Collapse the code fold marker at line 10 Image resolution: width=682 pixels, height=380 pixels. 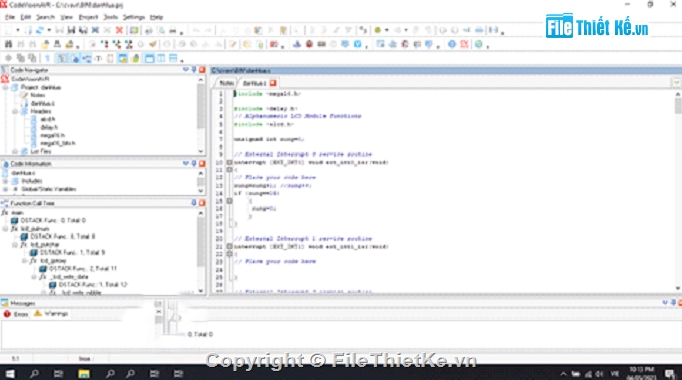tap(229, 162)
